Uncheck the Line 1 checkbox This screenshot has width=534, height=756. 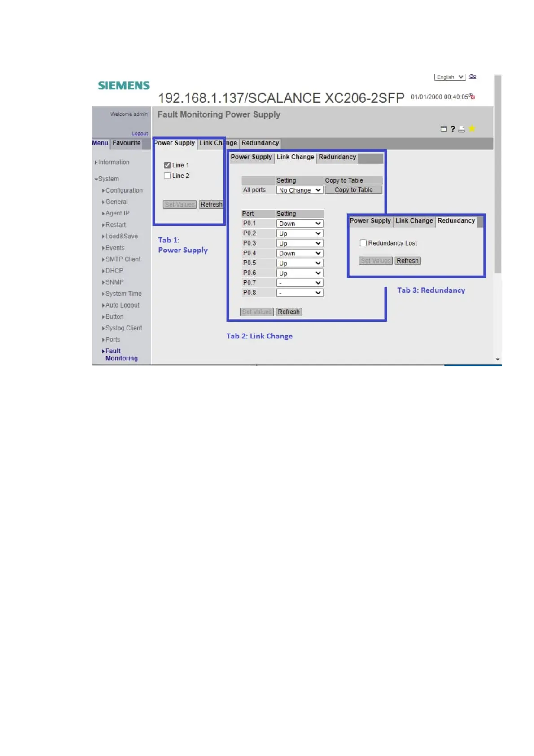tap(167, 165)
